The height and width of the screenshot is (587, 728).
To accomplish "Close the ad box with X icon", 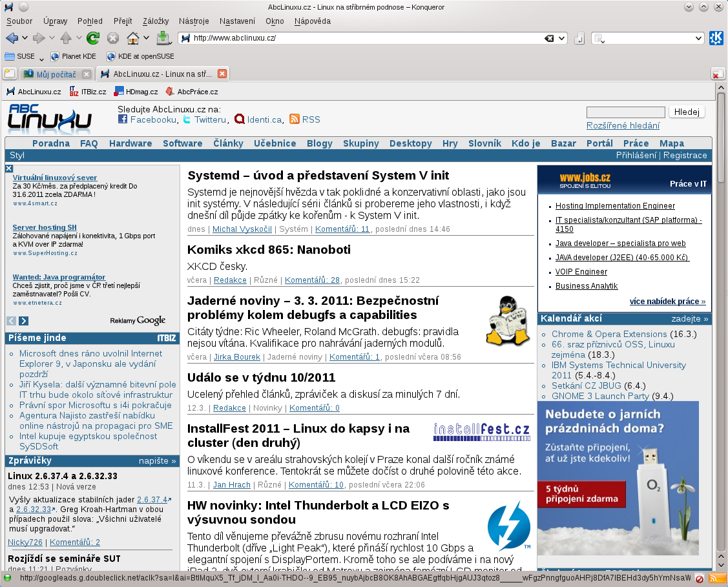I will (9, 169).
